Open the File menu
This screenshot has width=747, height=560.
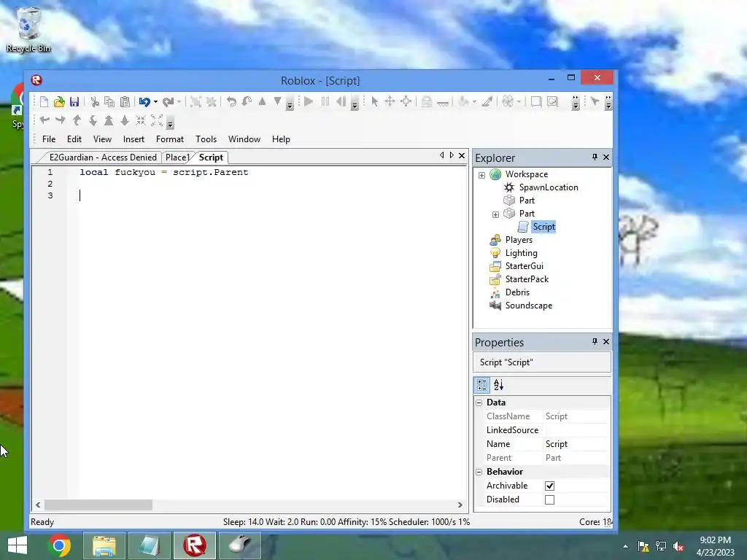(x=49, y=139)
